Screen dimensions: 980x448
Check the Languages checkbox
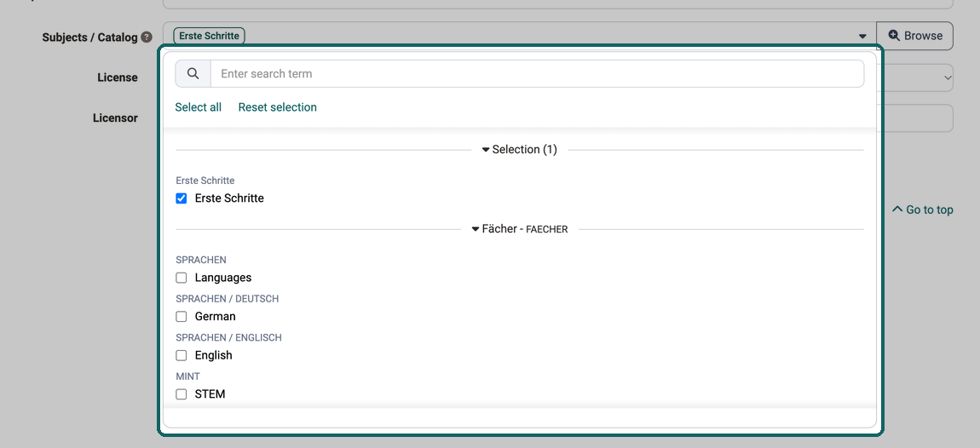[x=182, y=278]
